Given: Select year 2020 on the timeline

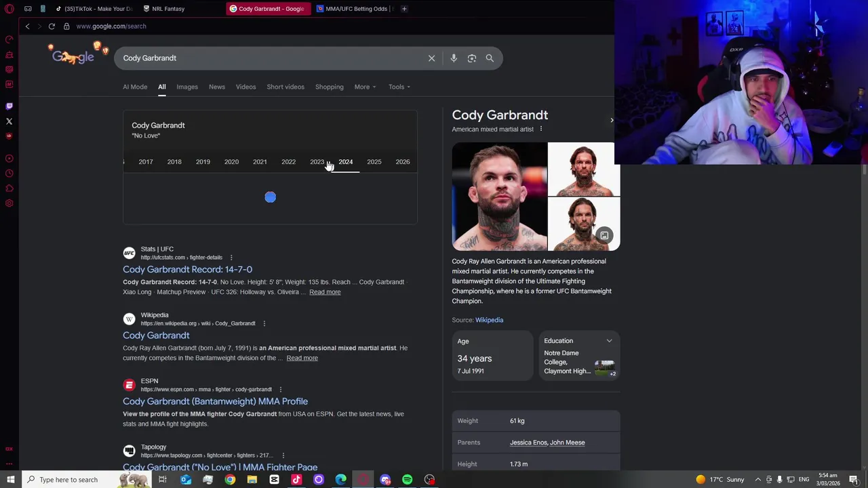Looking at the screenshot, I should pos(231,162).
